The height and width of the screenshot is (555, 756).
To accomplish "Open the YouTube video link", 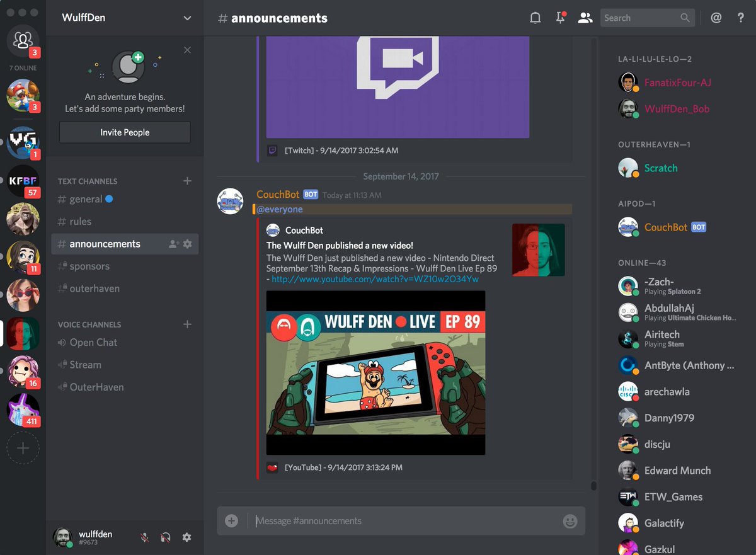I will tap(375, 278).
